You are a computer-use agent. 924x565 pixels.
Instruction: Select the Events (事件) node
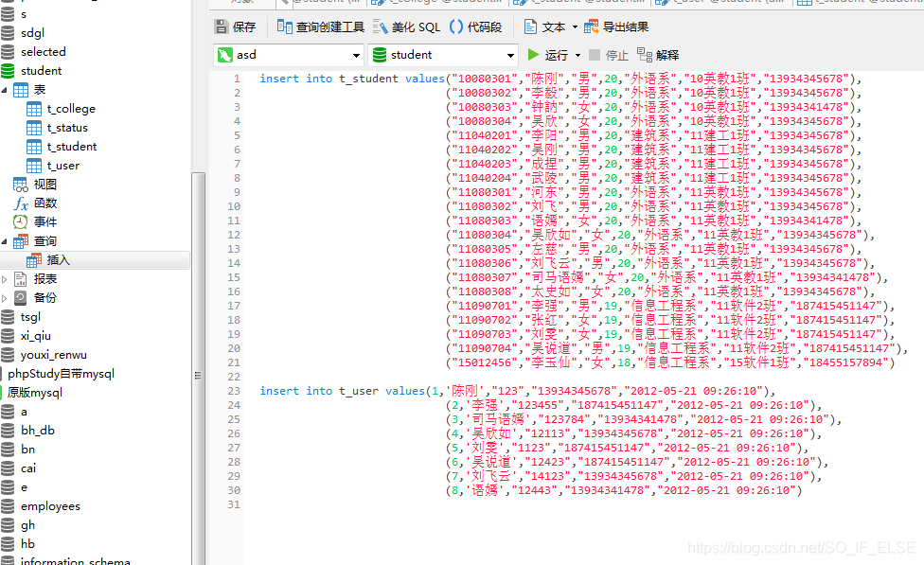(44, 222)
